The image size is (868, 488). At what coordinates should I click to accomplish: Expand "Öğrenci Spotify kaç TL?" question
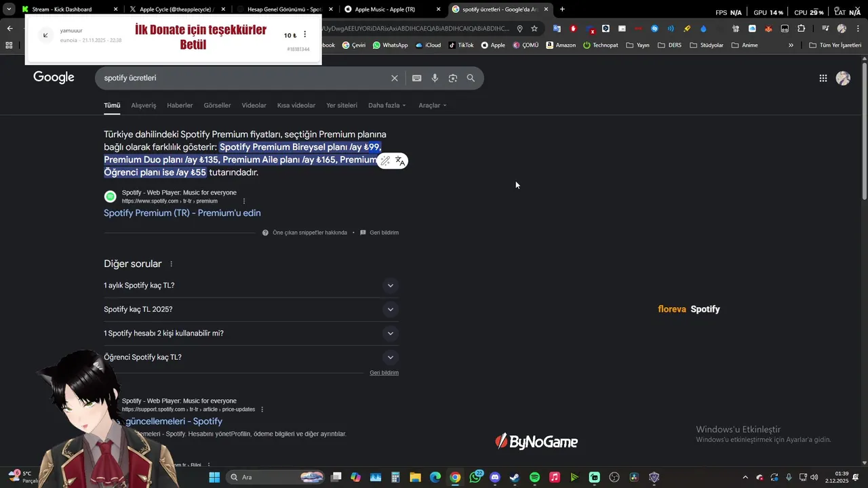coord(251,357)
